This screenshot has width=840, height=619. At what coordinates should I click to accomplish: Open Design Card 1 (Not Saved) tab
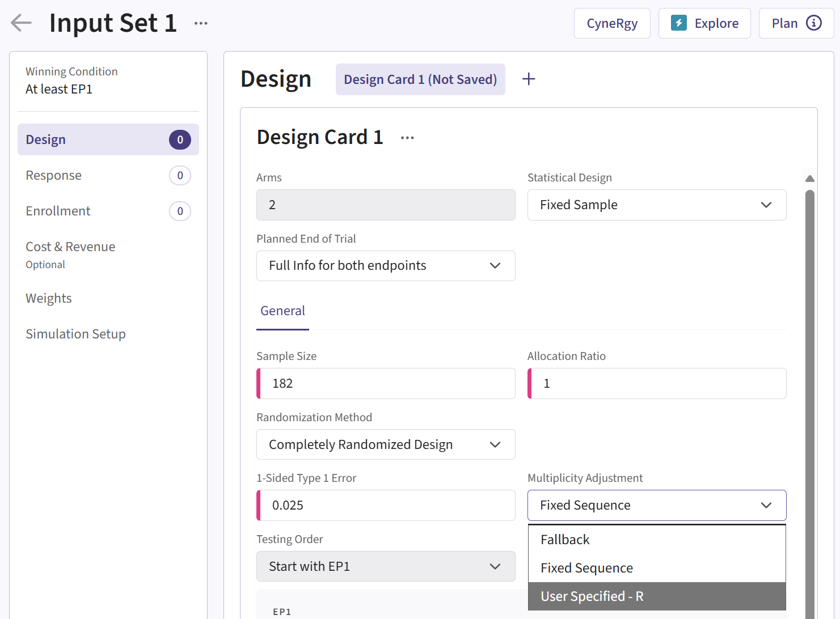420,79
